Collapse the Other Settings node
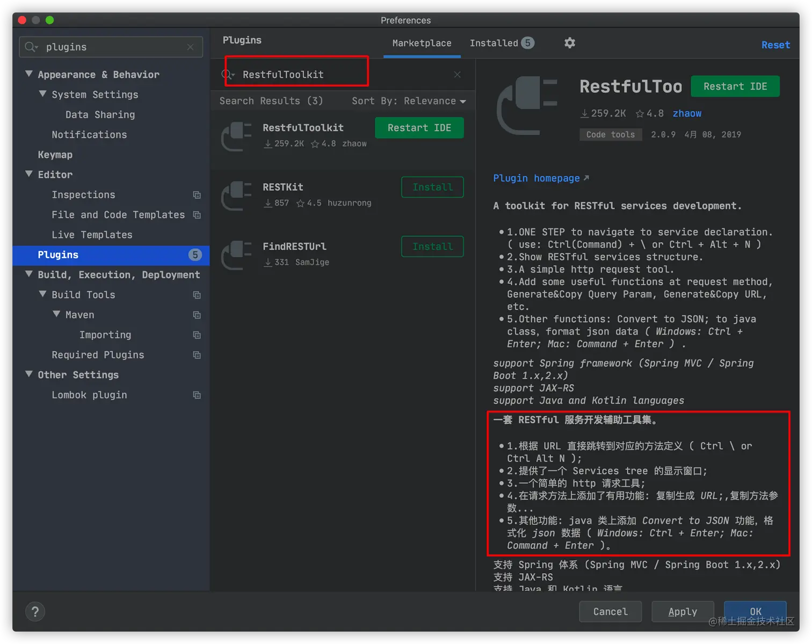This screenshot has height=644, width=812. pyautogui.click(x=29, y=374)
